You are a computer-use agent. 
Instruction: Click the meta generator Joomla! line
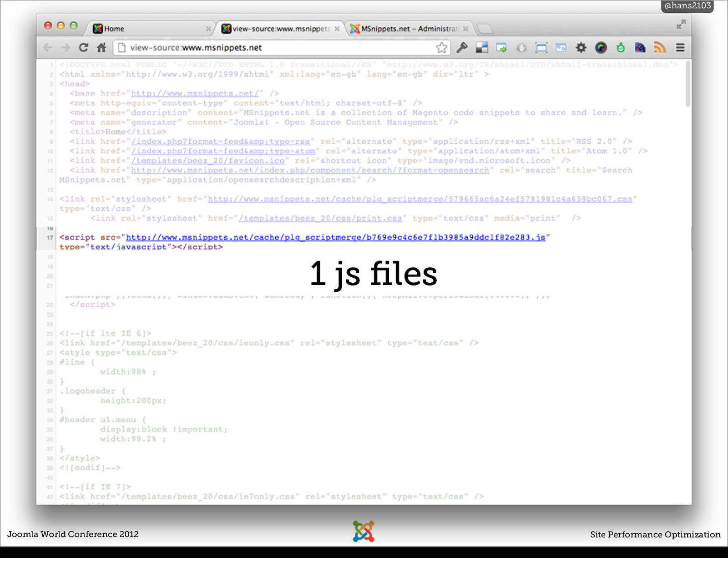point(264,122)
